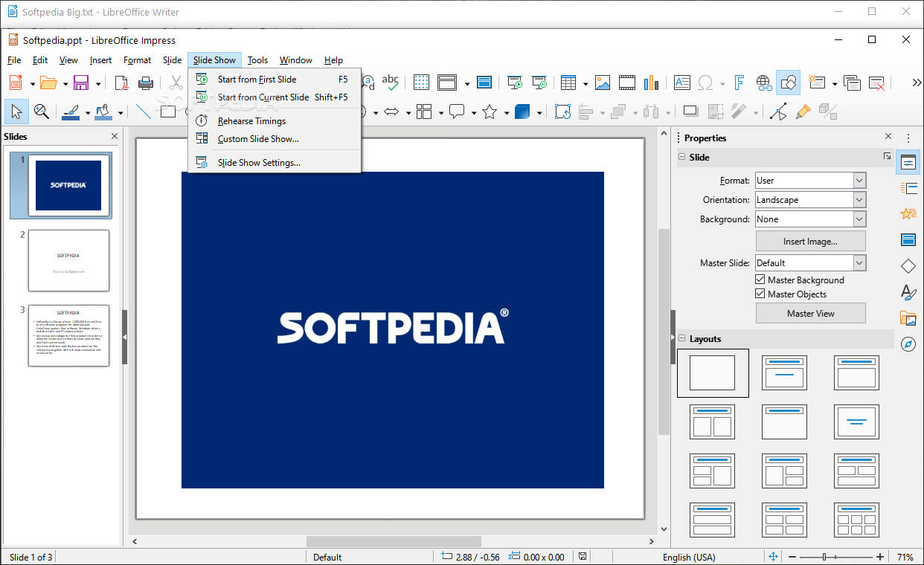Collapse the Slide section in Properties
The image size is (924, 565).
coord(681,157)
